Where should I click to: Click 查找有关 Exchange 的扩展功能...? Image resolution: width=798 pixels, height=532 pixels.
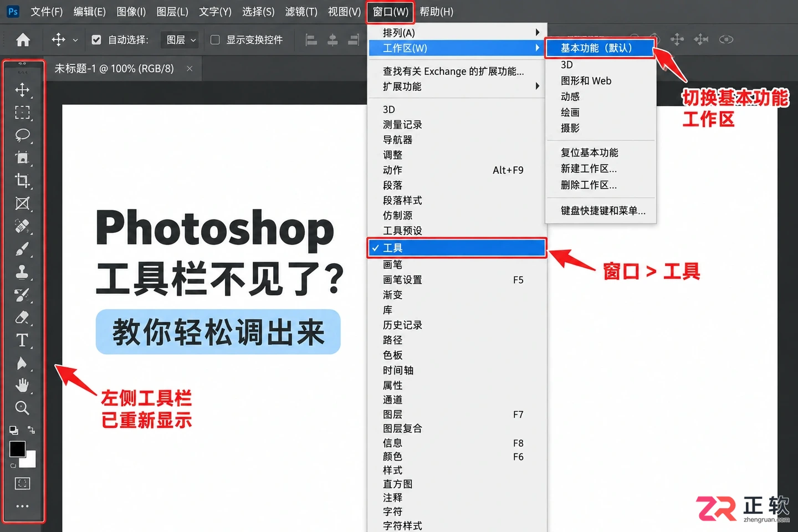click(x=458, y=71)
